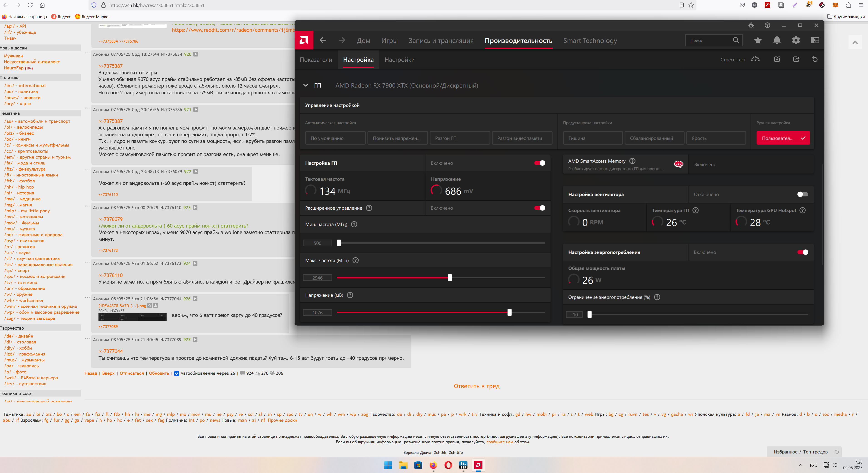Bookmark page with browser star icon

click(x=691, y=5)
